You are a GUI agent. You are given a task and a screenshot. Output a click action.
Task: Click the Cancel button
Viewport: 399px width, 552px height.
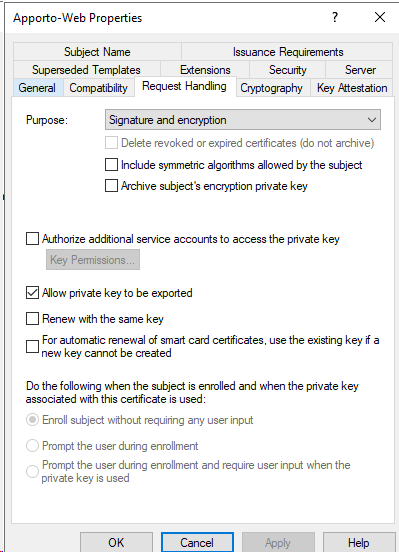197,542
